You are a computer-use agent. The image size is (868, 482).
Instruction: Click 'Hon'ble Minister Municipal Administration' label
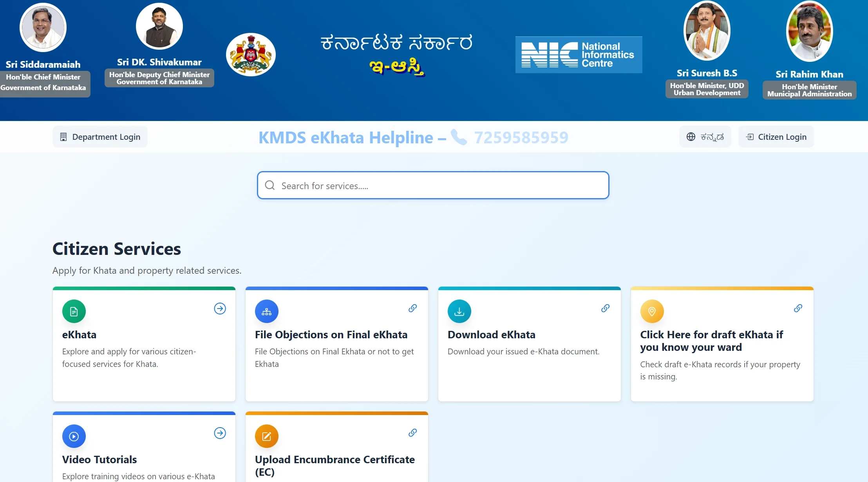[x=810, y=90]
